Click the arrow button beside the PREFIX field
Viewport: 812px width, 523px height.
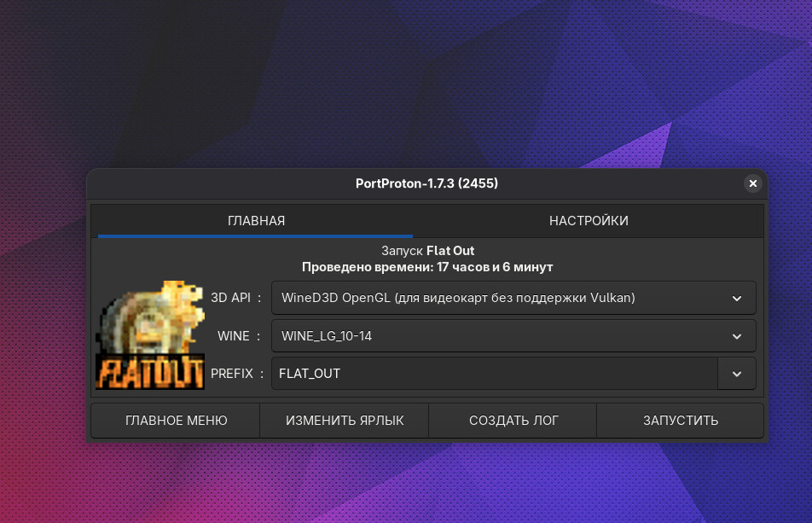(737, 374)
